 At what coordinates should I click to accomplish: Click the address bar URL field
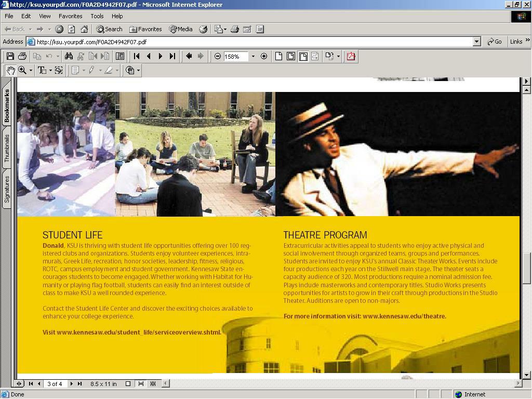(250, 42)
